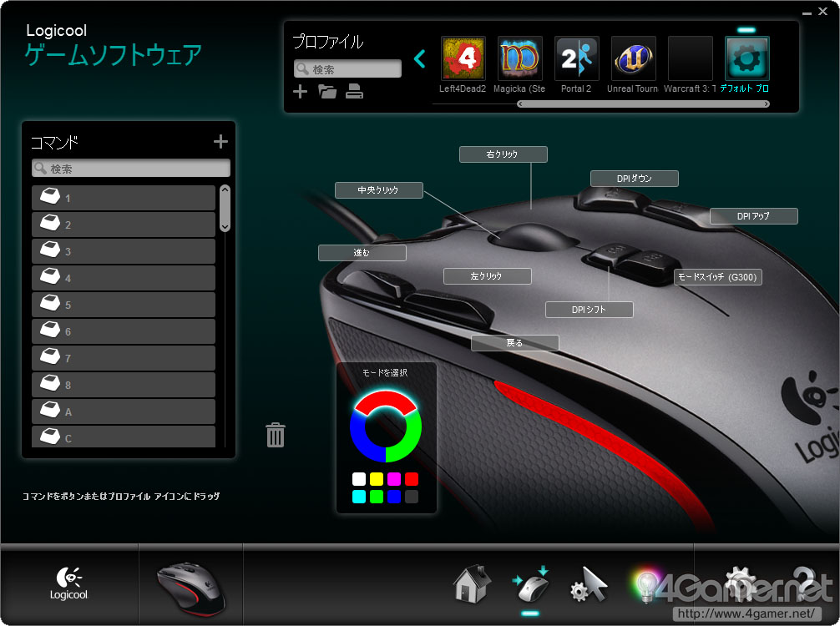This screenshot has height=626, width=840.
Task: Select command key 4 in list
Action: [x=124, y=278]
